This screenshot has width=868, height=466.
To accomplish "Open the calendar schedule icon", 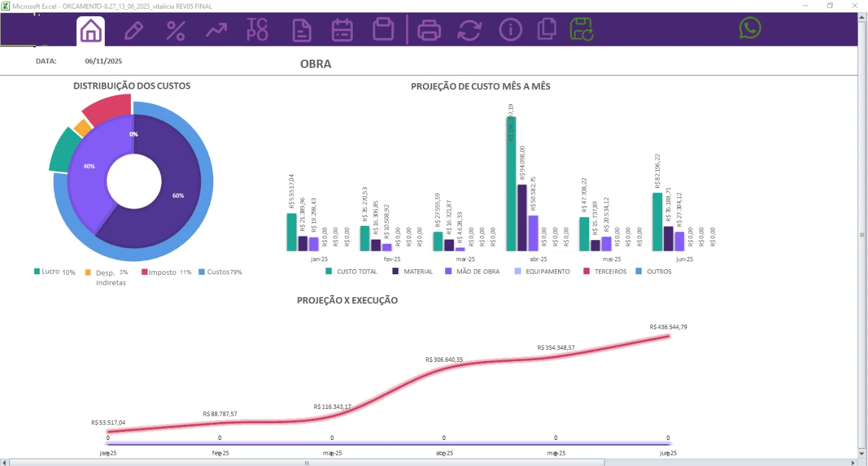I will [342, 30].
